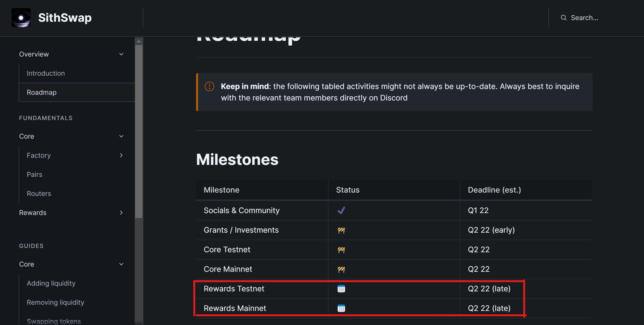Screen dimensions: 644x325
Task: Click the GUIDES section label
Action: 31,246
